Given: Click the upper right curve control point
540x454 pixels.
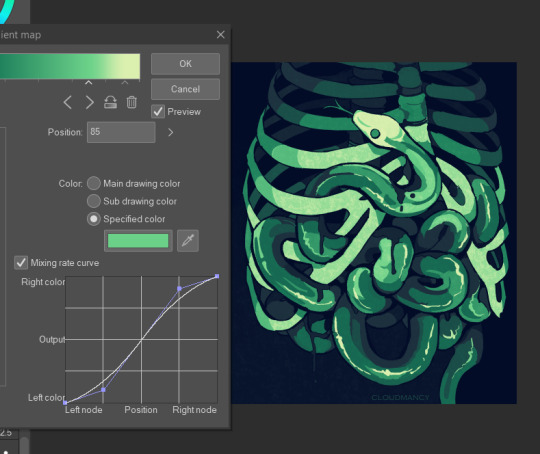Looking at the screenshot, I should 179,288.
